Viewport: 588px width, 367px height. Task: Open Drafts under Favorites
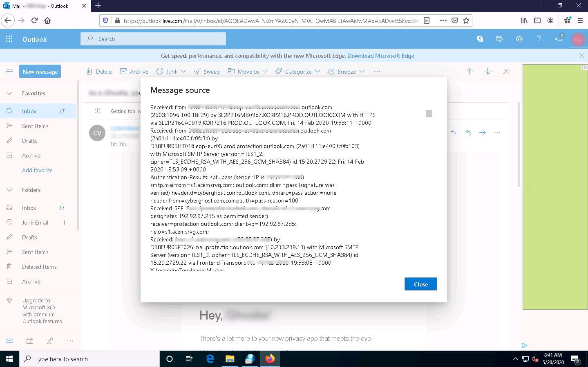point(38,141)
